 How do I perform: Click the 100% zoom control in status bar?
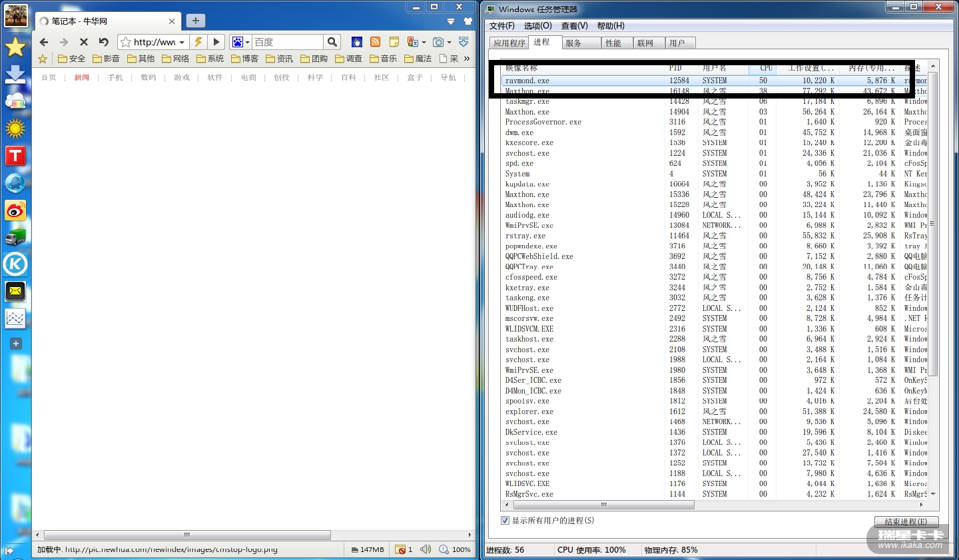pos(456,549)
